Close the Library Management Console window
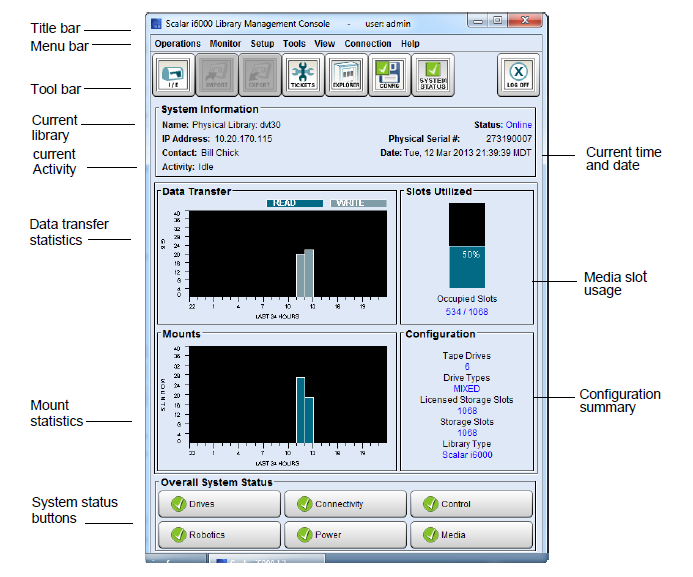Viewport: 693px width, 577px height. 525,20
